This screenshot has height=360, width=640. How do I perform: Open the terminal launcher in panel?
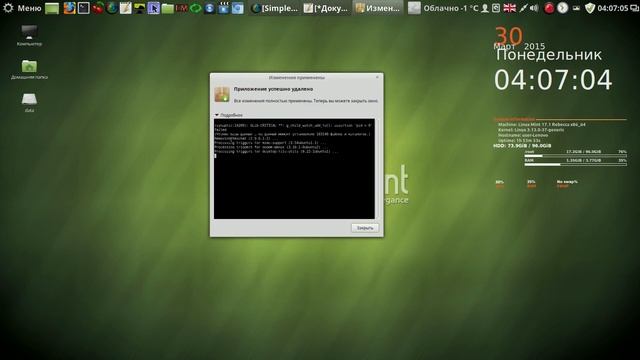pos(84,8)
